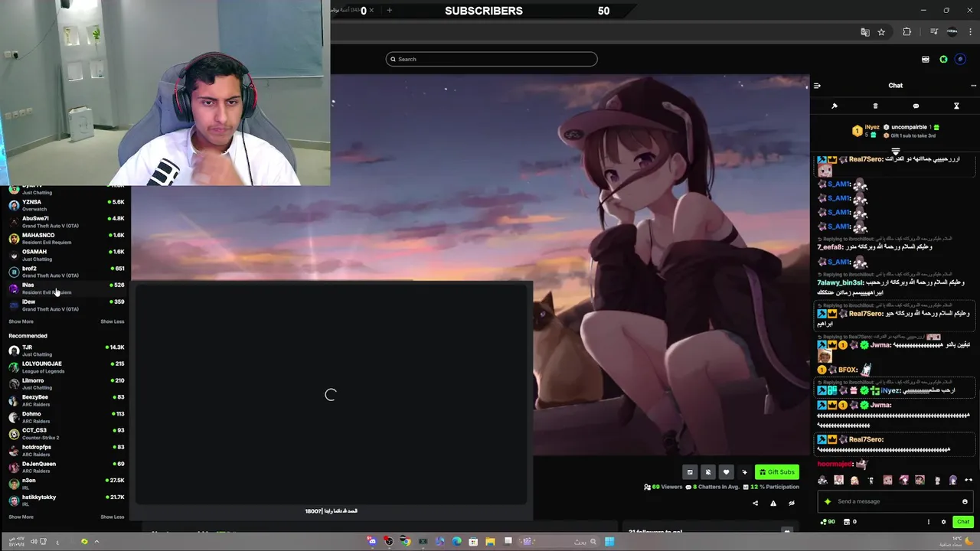Open MAHASNCO channel in sidebar
Viewport: 980px width, 551px height.
(x=66, y=239)
